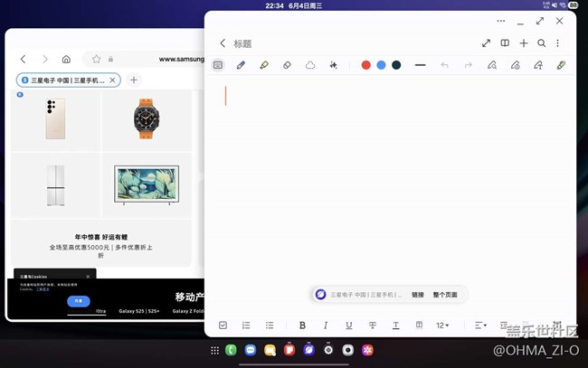Open the pen with magnifier tool
This screenshot has width=588, height=368.
click(x=492, y=65)
